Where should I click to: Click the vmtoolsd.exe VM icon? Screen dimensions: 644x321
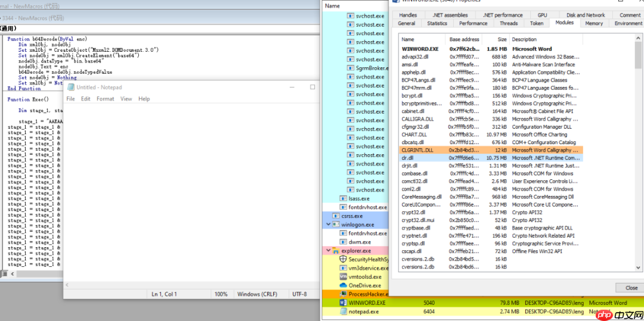343,277
